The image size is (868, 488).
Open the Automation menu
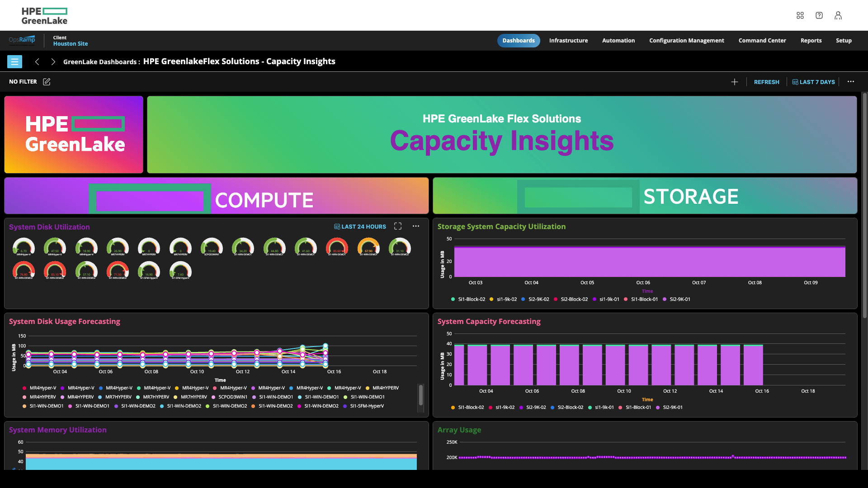(618, 40)
